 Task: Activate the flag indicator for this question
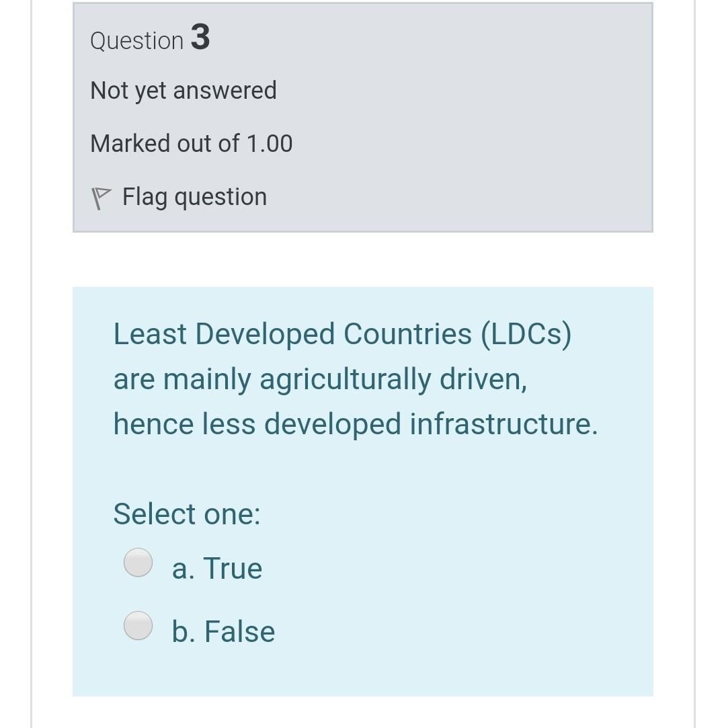pos(102,196)
